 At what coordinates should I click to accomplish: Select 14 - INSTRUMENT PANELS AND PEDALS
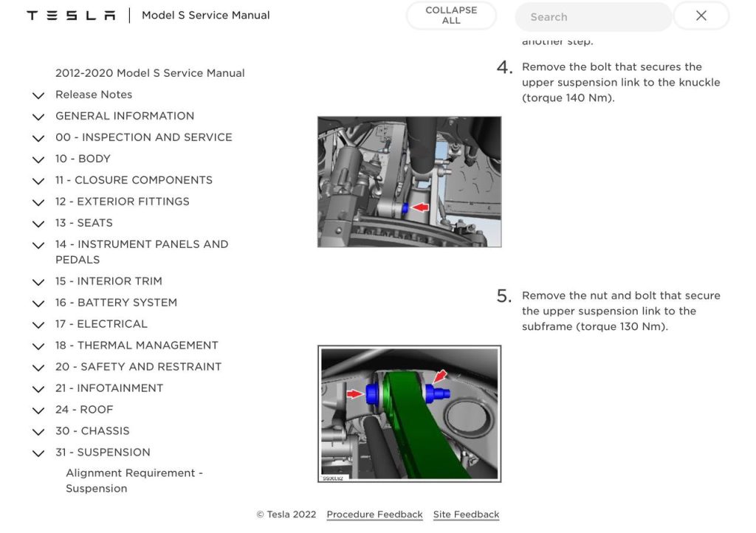(x=142, y=252)
